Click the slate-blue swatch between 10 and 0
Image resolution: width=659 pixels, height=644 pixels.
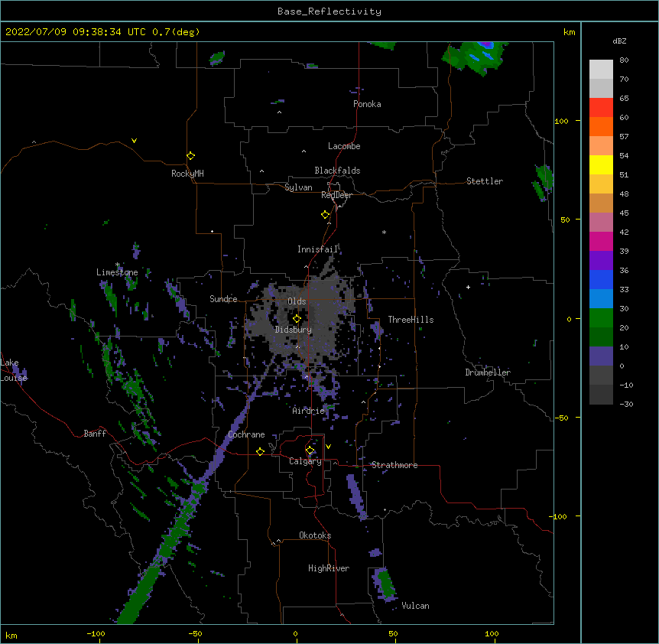click(x=601, y=356)
